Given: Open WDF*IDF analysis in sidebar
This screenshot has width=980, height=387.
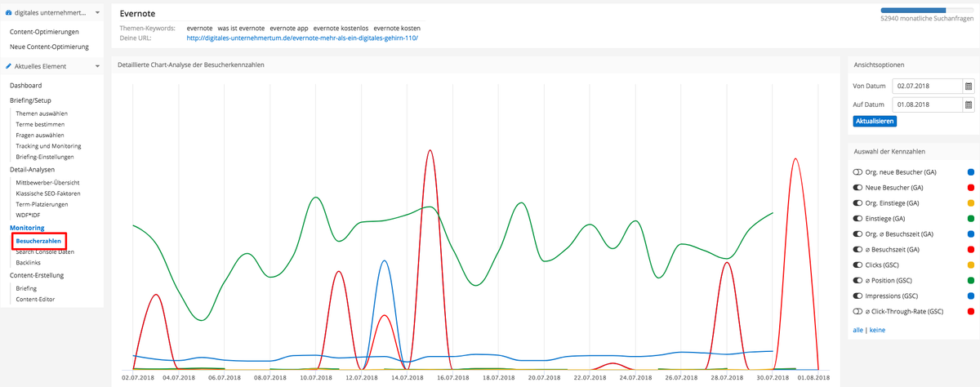Looking at the screenshot, I should point(30,215).
